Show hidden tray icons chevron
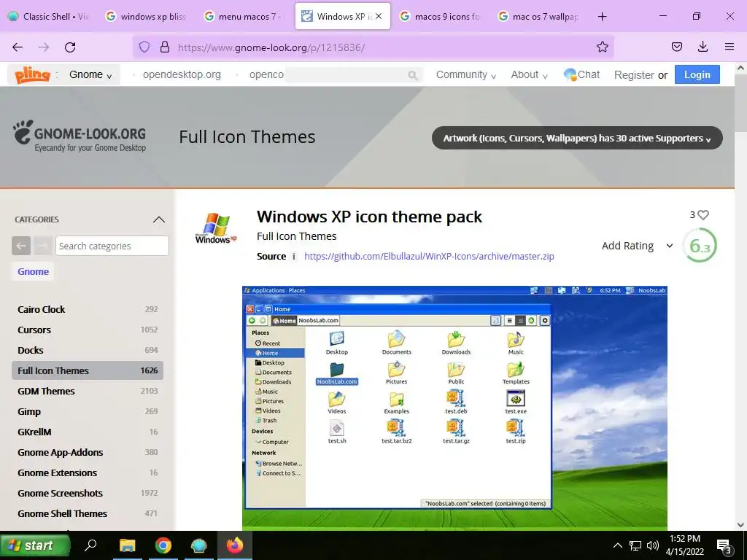This screenshot has width=747, height=560. click(617, 545)
